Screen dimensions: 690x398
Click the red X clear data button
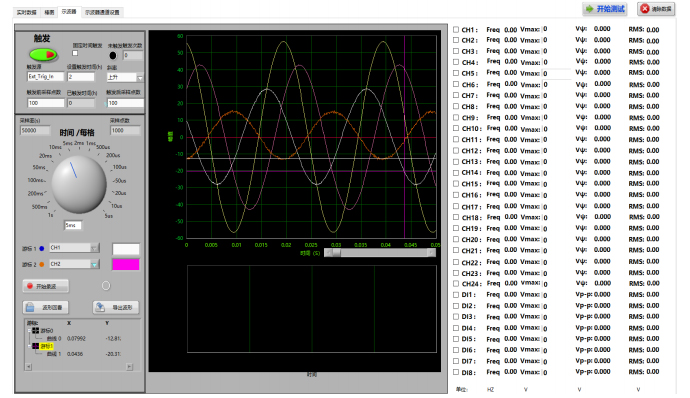656,9
